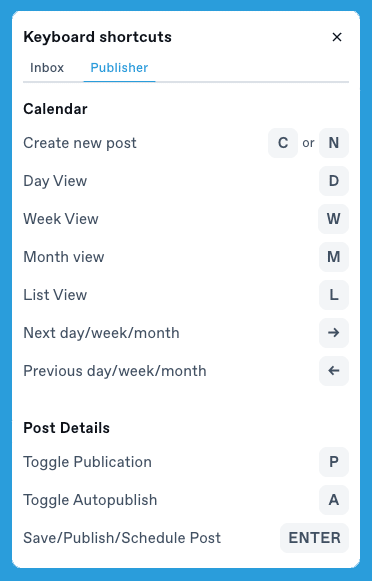Click the Next day/week/month label
This screenshot has height=581, width=372.
(101, 333)
